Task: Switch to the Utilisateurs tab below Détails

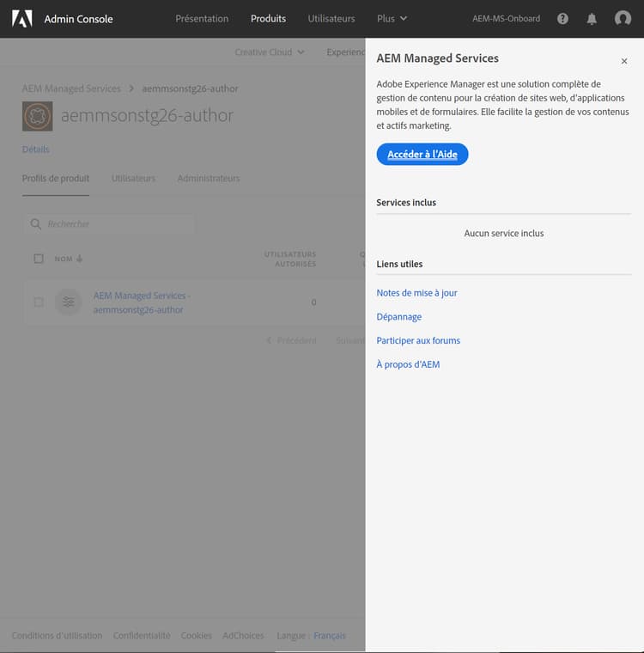Action: [x=133, y=178]
